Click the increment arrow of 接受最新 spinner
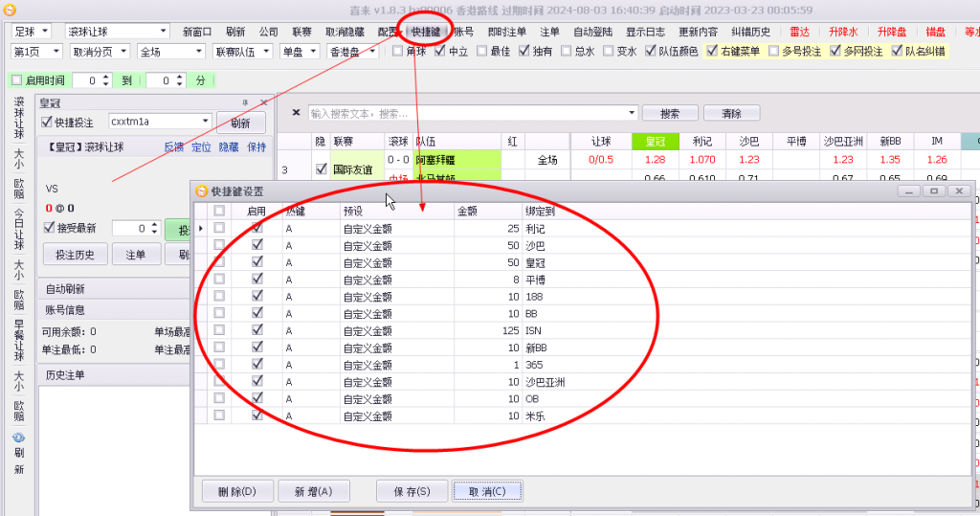 (x=154, y=224)
